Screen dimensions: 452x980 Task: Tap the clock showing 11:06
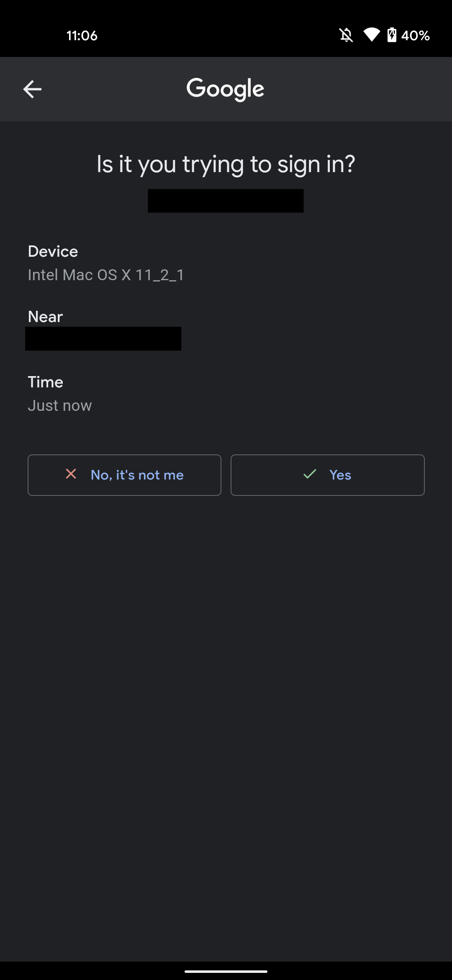pos(82,35)
